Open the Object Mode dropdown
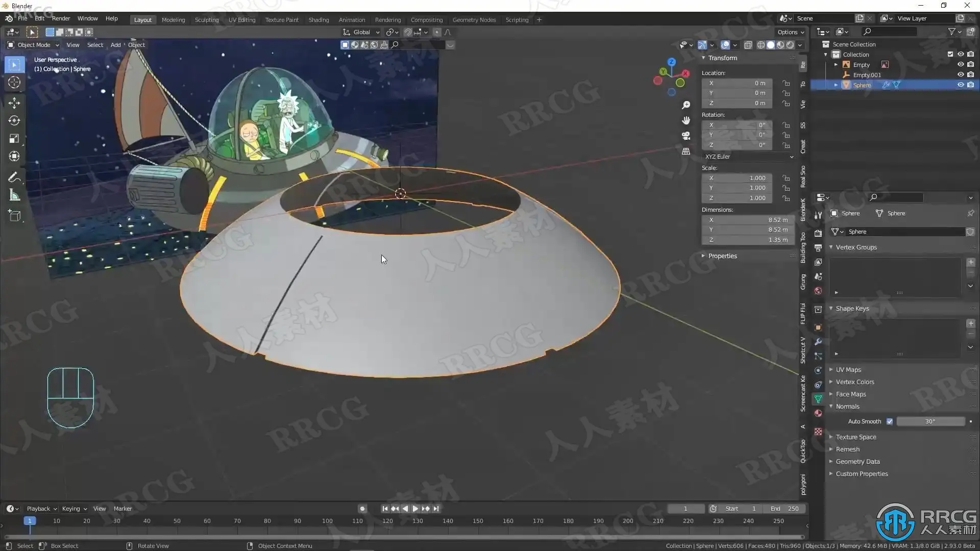Viewport: 980px width, 551px height. tap(33, 45)
